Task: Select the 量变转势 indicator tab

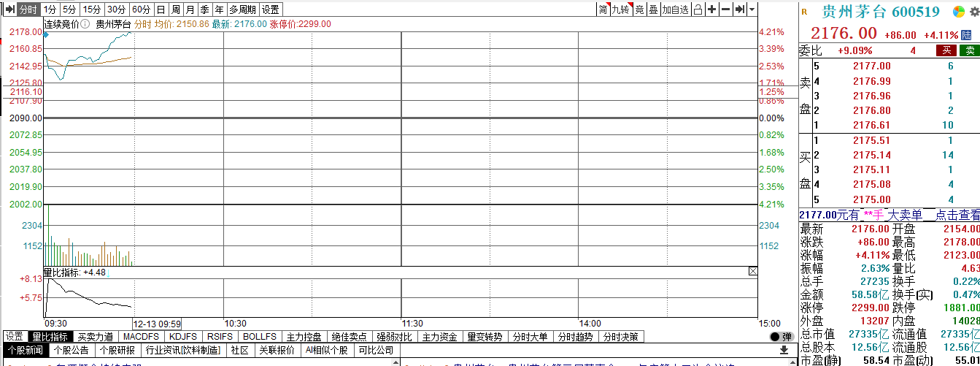Action: 485,337
